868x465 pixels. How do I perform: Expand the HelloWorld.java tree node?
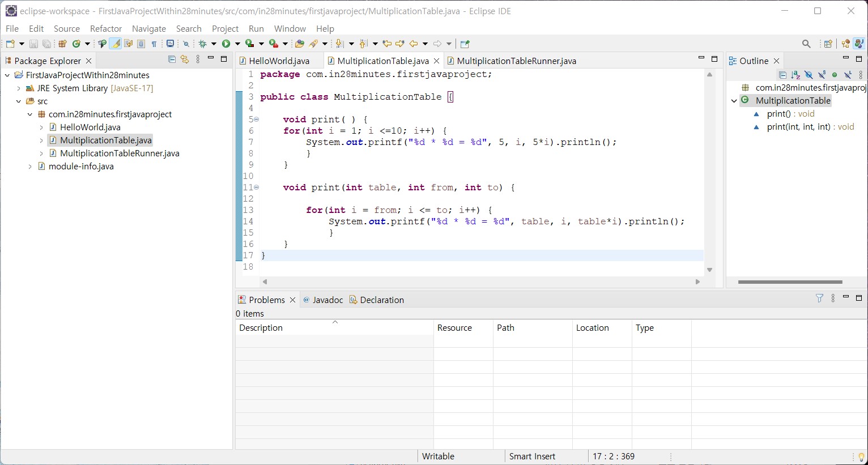click(x=41, y=127)
